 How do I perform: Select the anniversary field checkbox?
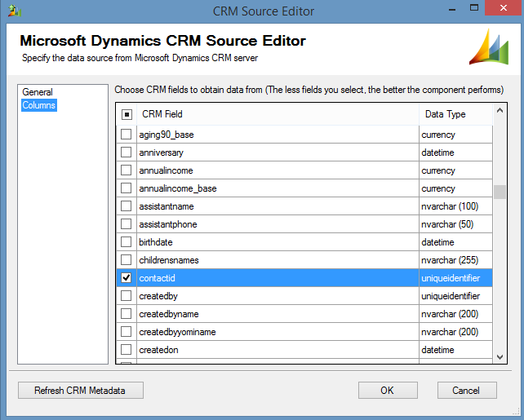tap(127, 153)
